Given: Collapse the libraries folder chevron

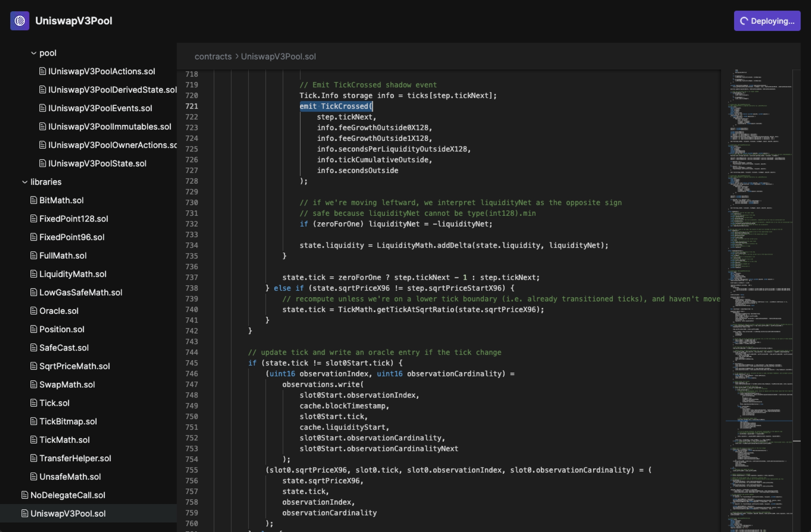Looking at the screenshot, I should (25, 182).
